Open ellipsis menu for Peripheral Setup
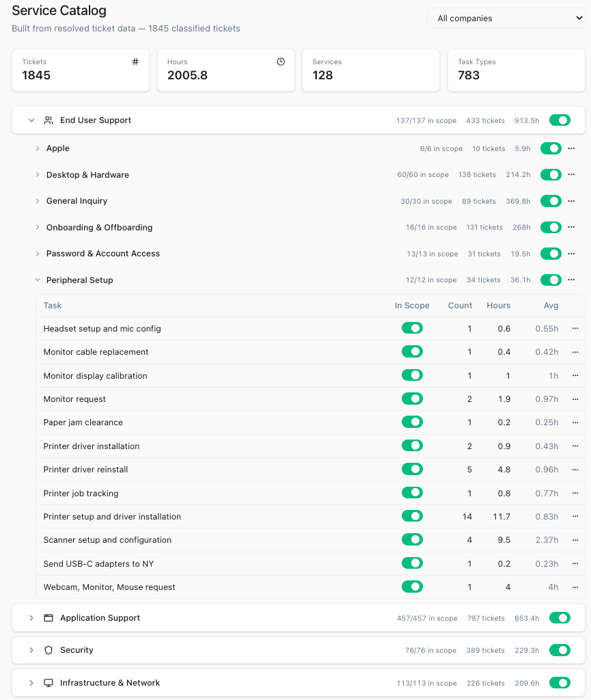Screen dimensions: 591x700 (x=571, y=280)
